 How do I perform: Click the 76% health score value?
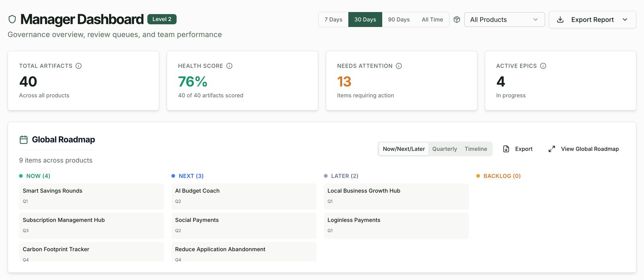pyautogui.click(x=193, y=82)
